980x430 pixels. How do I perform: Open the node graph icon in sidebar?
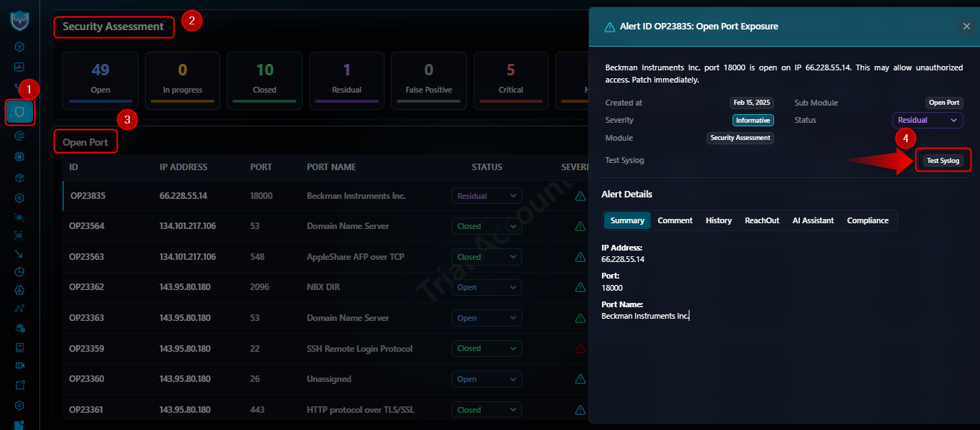pyautogui.click(x=19, y=309)
